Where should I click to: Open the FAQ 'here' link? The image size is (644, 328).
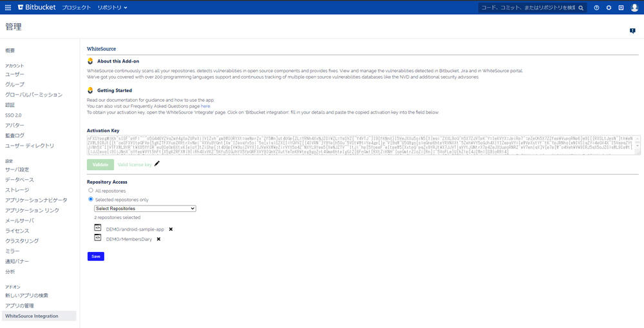(205, 106)
